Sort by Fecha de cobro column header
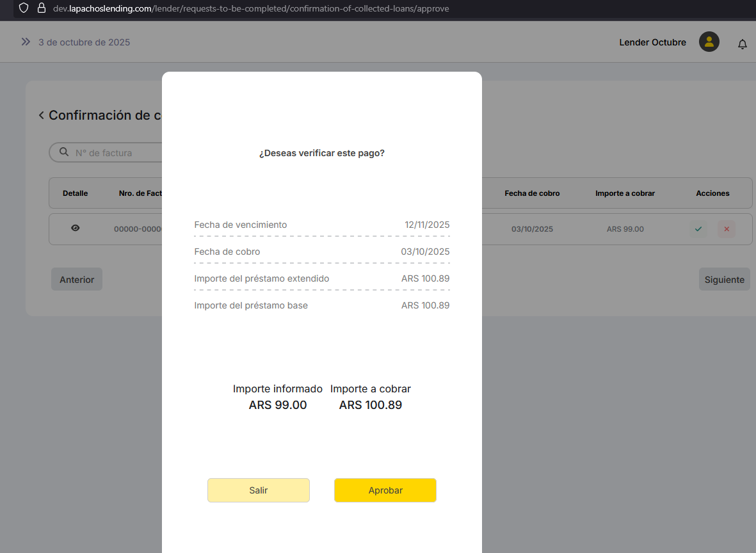Image resolution: width=756 pixels, height=553 pixels. pos(532,193)
